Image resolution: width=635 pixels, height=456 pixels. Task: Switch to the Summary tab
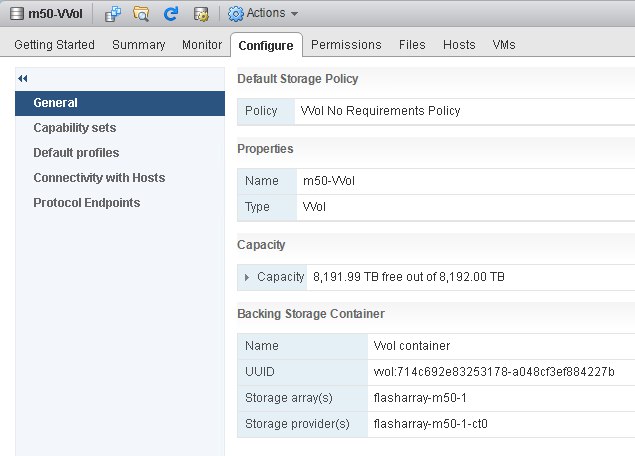coord(139,45)
